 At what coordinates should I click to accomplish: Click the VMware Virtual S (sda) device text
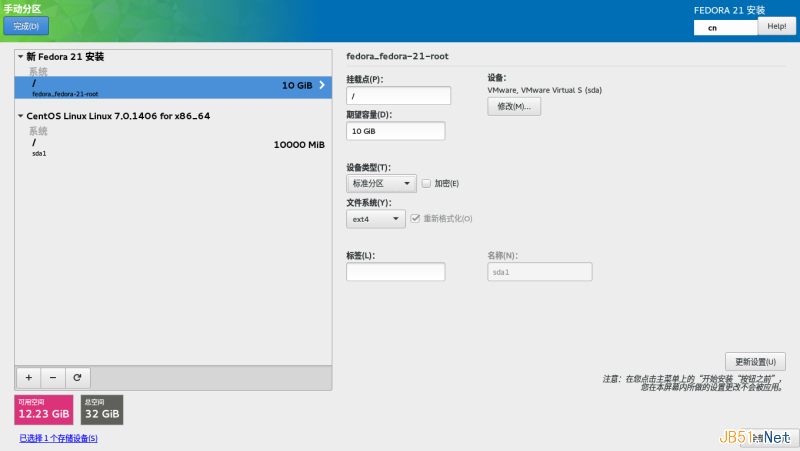click(544, 90)
